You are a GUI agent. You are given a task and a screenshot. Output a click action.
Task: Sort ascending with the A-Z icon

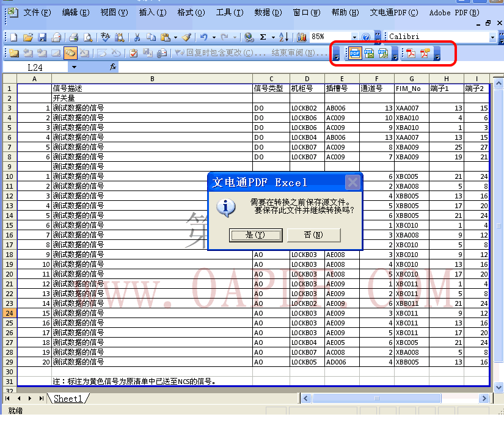284,37
